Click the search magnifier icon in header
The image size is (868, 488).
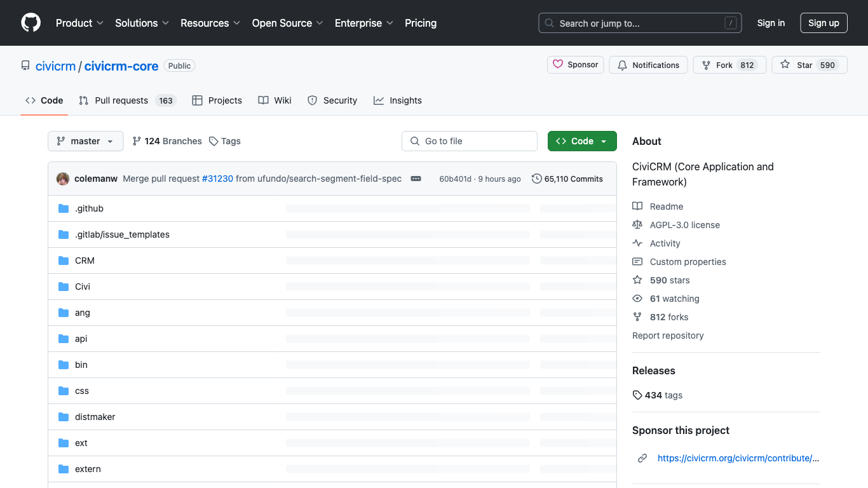550,23
